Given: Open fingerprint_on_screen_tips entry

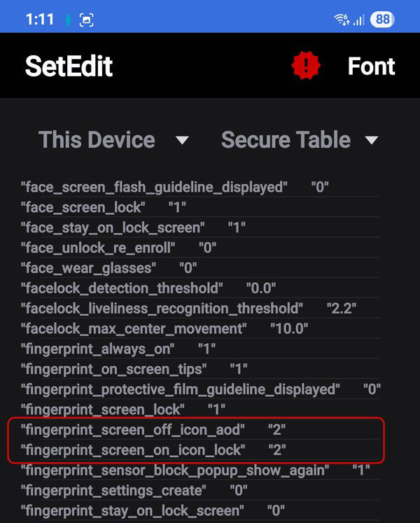Looking at the screenshot, I should (x=133, y=369).
